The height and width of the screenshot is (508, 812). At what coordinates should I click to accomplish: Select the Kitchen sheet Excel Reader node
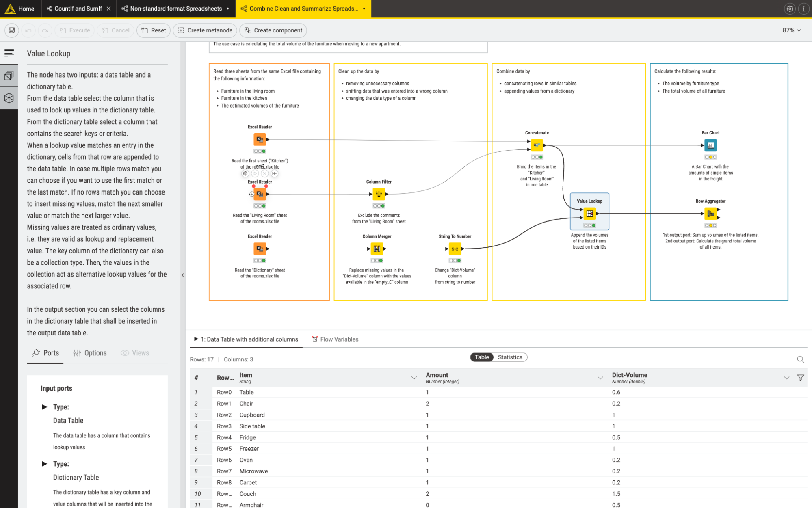click(260, 139)
